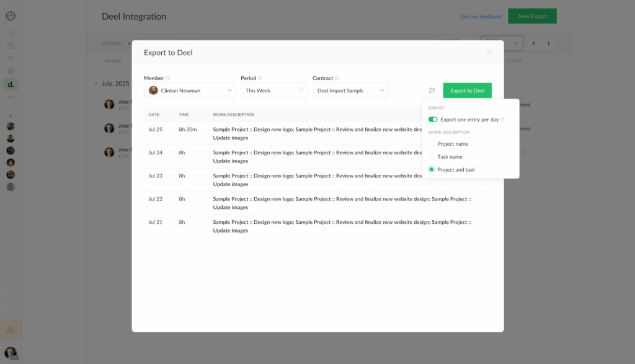Open the Period field showing This Week

(274, 91)
